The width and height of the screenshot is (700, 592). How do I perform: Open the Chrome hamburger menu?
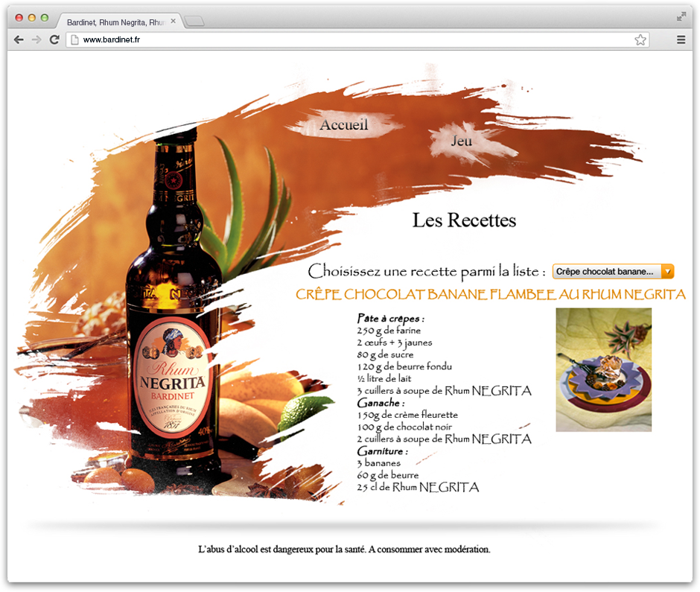coord(681,39)
